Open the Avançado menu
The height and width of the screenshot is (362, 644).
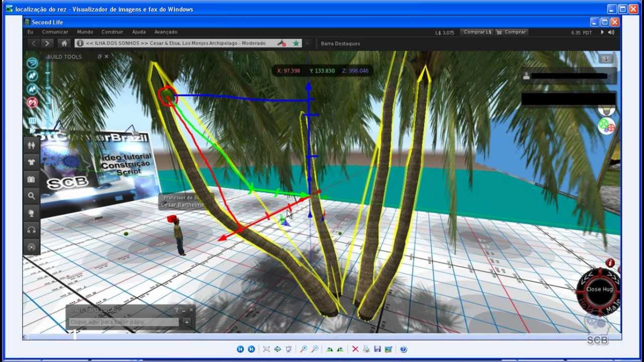[x=166, y=32]
